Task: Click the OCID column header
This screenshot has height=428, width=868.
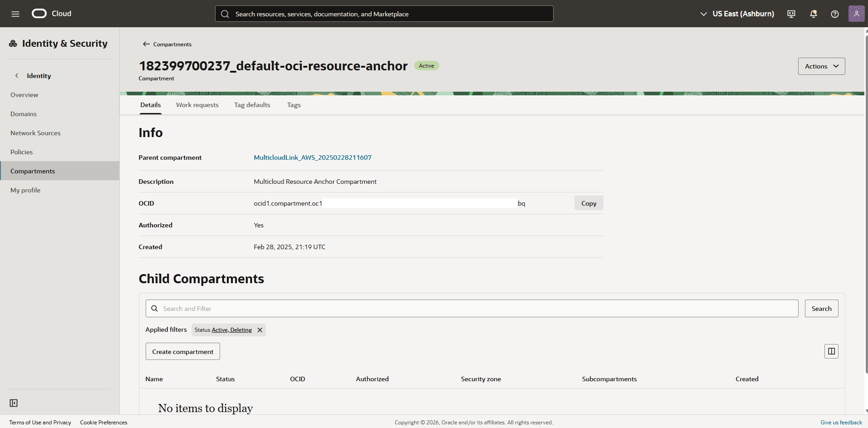Action: point(298,379)
